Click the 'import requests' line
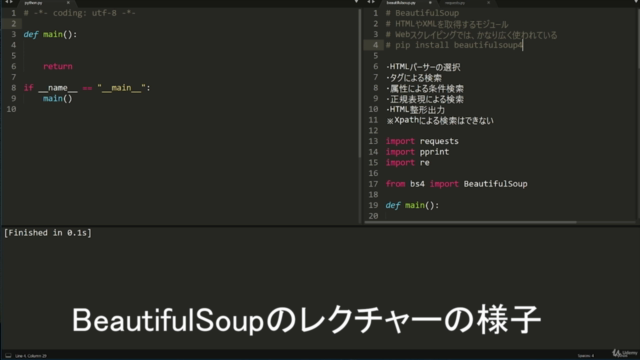640x360 pixels. [422, 141]
